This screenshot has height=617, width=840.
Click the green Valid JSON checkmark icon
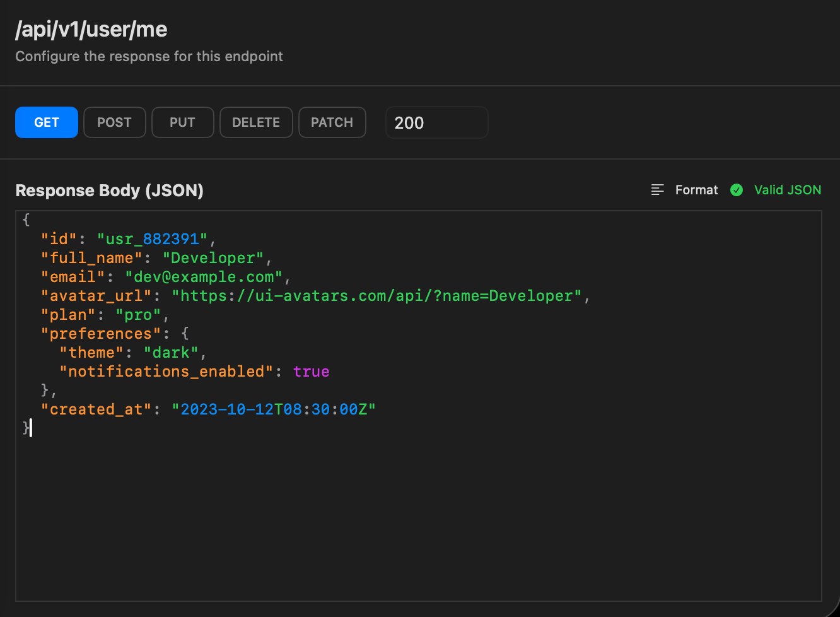737,189
